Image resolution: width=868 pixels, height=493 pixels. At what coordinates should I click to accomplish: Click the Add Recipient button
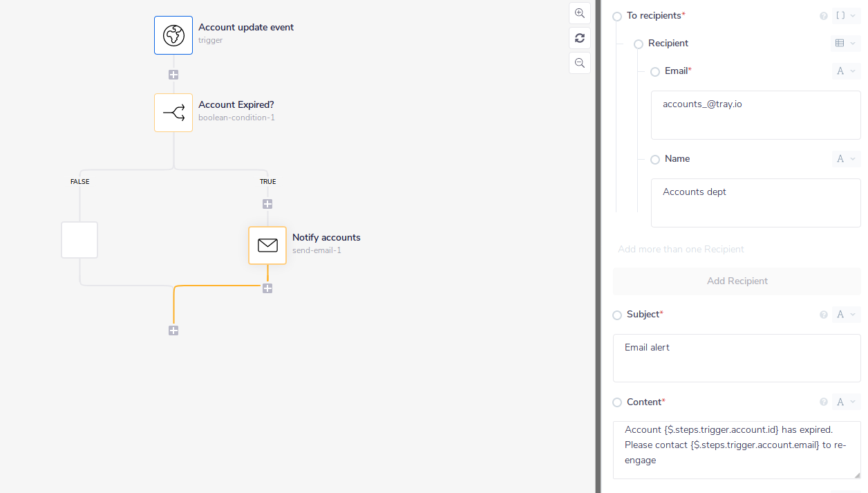pos(737,281)
